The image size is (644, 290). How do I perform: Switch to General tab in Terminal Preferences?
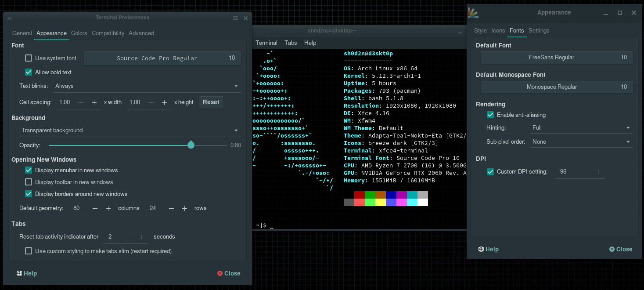tap(22, 33)
